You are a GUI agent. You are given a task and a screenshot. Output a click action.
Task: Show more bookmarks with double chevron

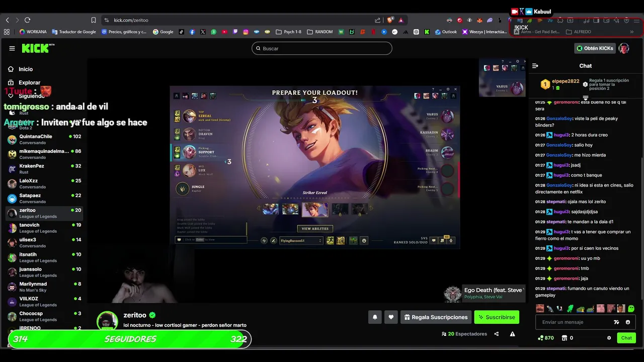[631, 32]
